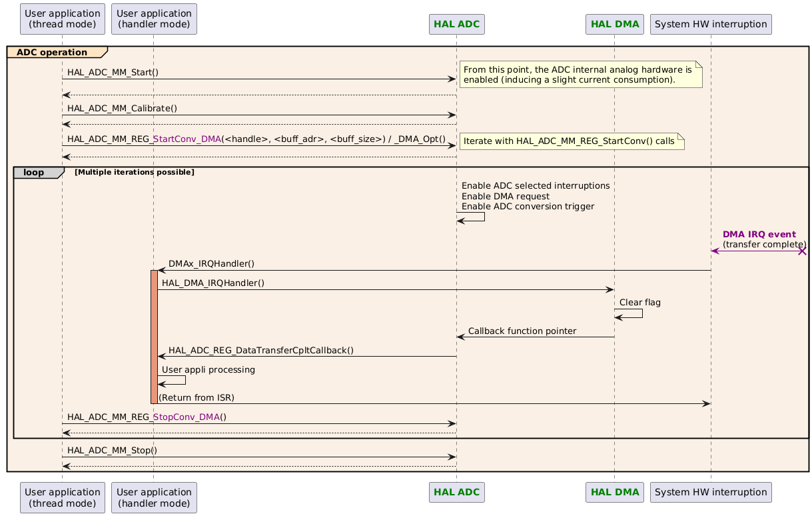Click the orange activation bar on the handler mode lifeline

point(154,337)
